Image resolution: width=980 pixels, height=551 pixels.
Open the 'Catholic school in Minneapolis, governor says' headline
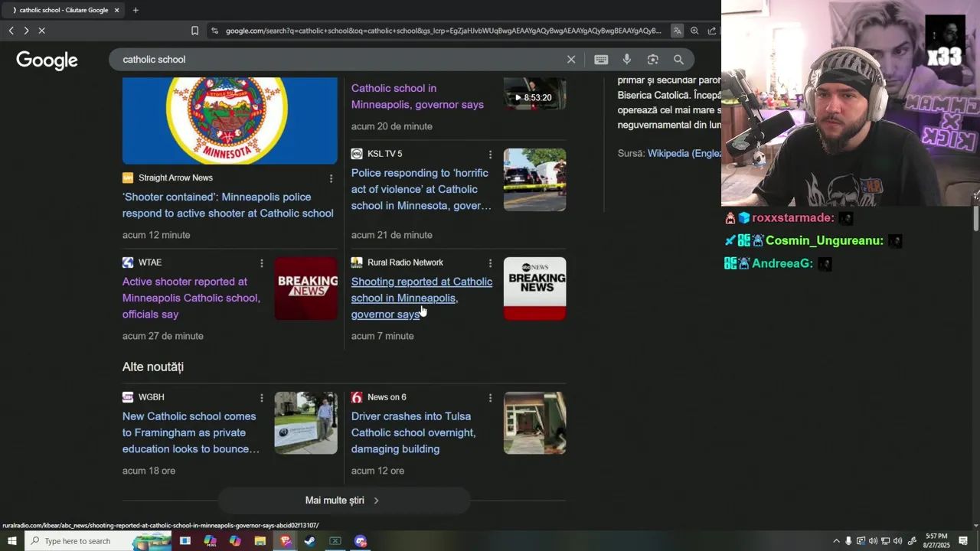point(417,96)
